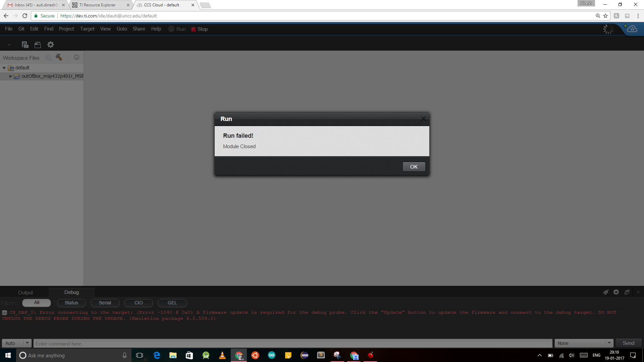Click the hammer build icon in Workspace Files
Image resolution: width=644 pixels, height=362 pixels.
[59, 57]
